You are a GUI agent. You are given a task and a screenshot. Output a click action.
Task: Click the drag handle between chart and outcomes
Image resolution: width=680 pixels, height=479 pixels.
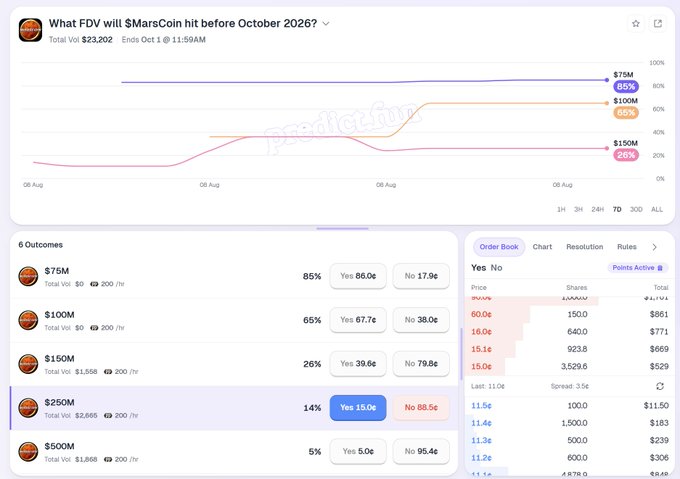(342, 228)
